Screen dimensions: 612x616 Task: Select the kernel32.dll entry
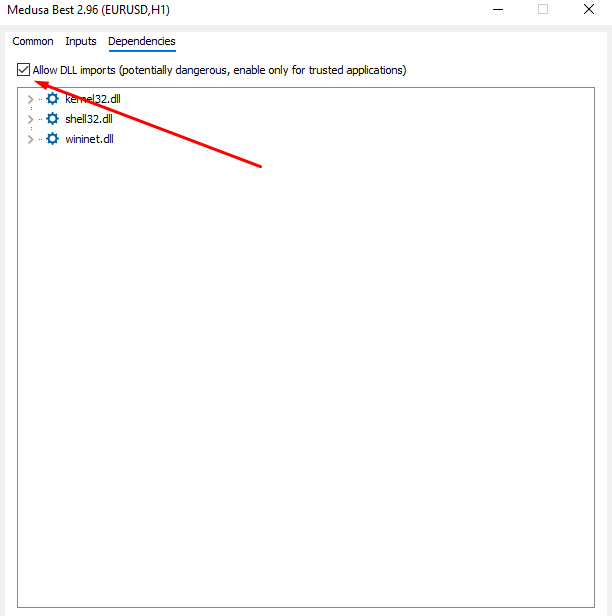coord(93,99)
